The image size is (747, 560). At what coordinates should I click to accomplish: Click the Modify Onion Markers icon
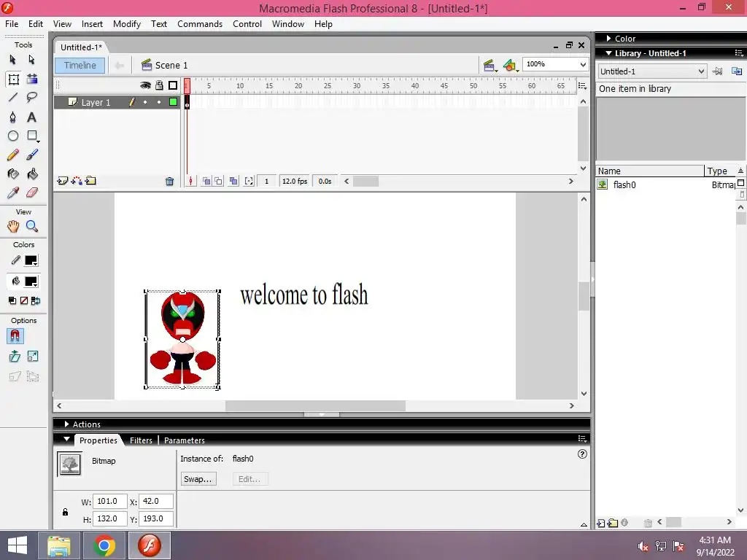249,182
